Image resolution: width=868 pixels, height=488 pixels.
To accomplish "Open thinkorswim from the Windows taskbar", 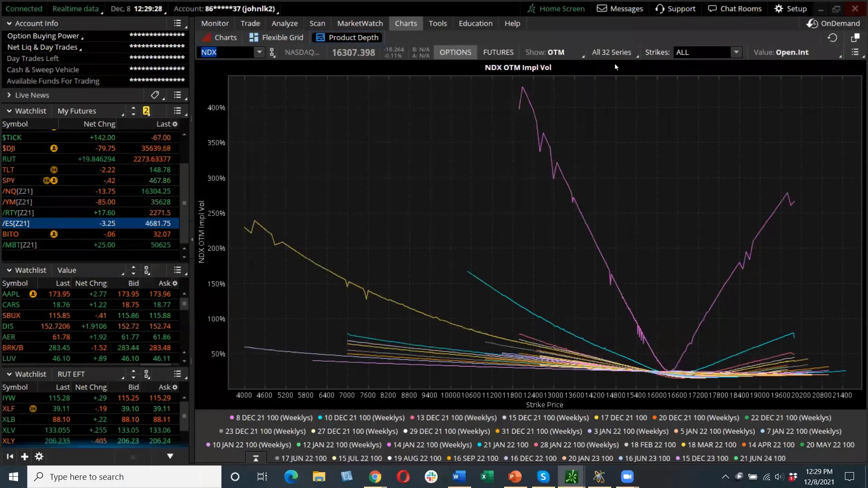I will [571, 477].
